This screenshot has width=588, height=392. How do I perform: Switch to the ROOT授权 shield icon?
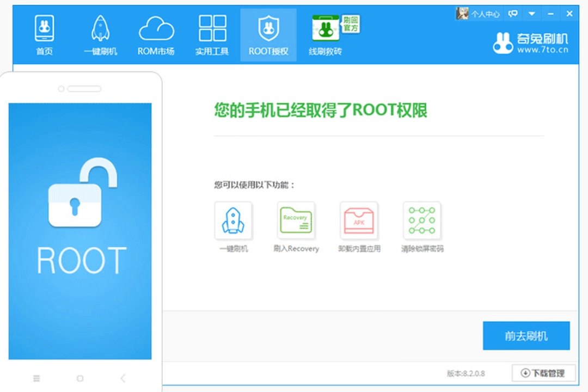click(x=268, y=34)
